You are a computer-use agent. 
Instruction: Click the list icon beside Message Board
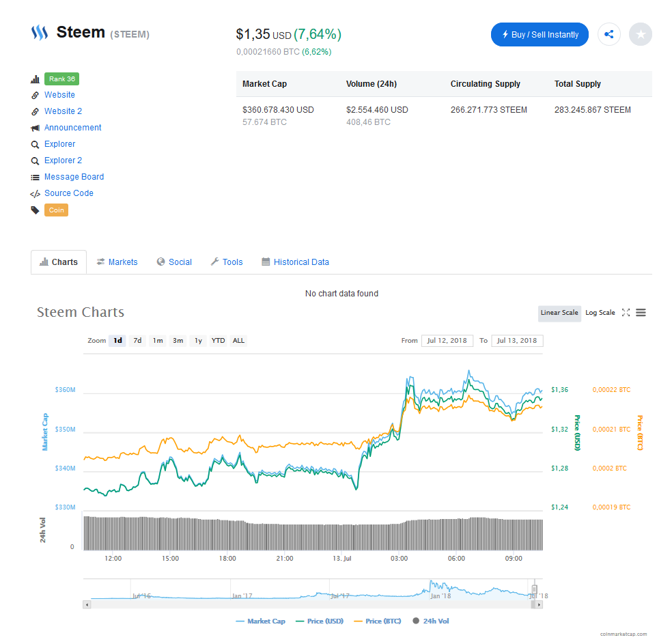35,178
